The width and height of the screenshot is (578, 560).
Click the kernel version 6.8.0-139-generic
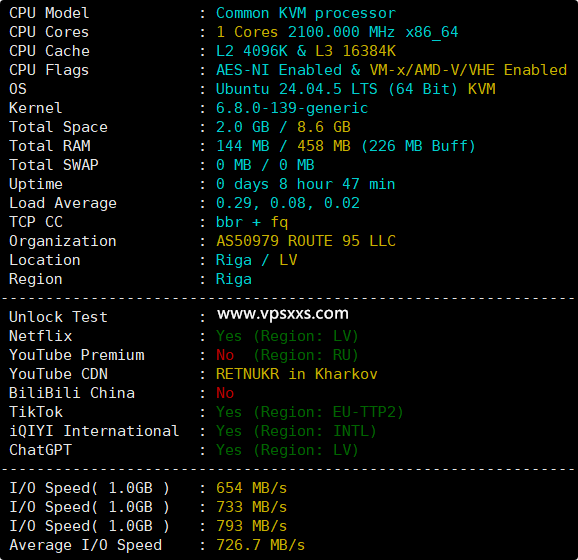292,108
